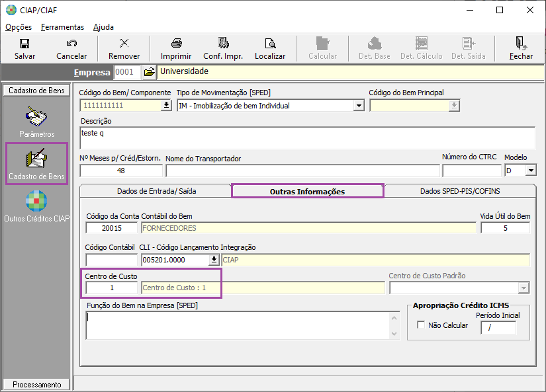Open Tipo de Movimentação dropdown

359,105
